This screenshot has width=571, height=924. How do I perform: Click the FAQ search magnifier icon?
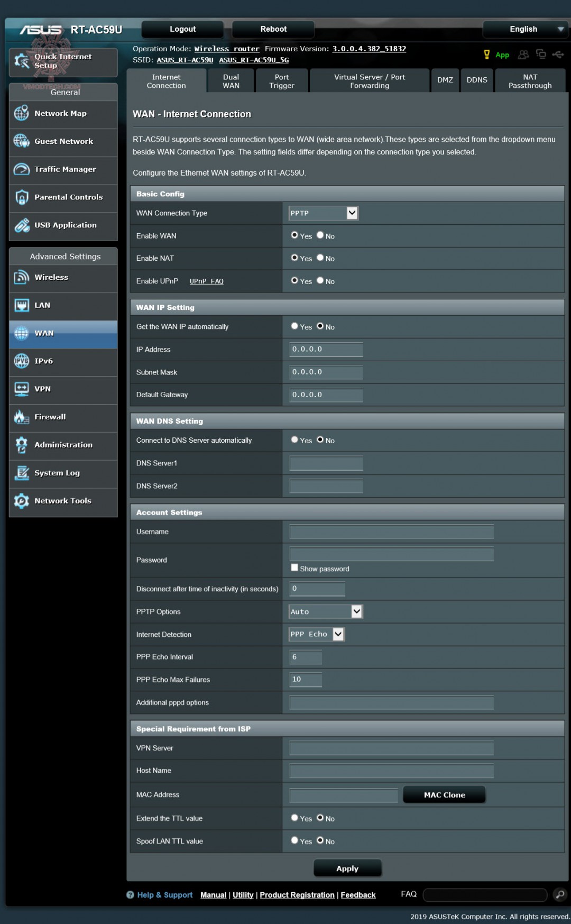click(x=560, y=895)
